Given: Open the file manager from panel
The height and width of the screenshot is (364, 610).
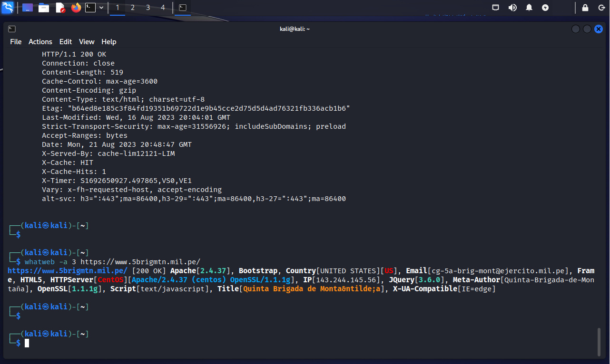Looking at the screenshot, I should pos(44,8).
